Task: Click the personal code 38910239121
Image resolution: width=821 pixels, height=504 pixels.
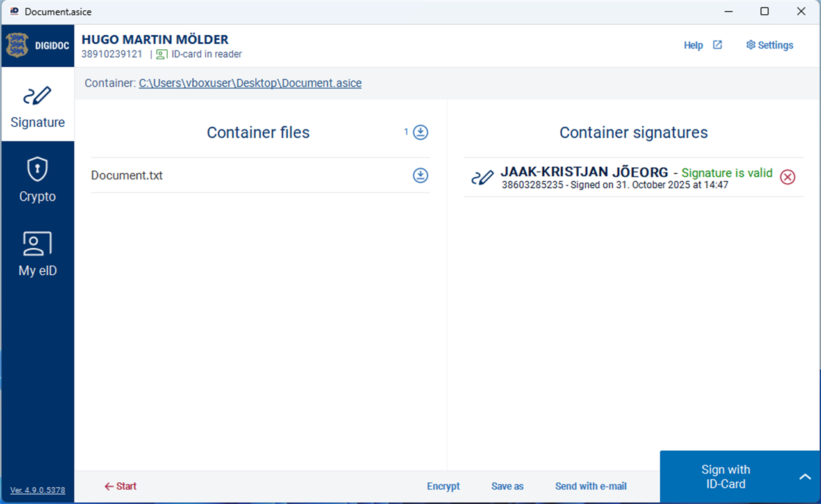Action: pyautogui.click(x=112, y=54)
